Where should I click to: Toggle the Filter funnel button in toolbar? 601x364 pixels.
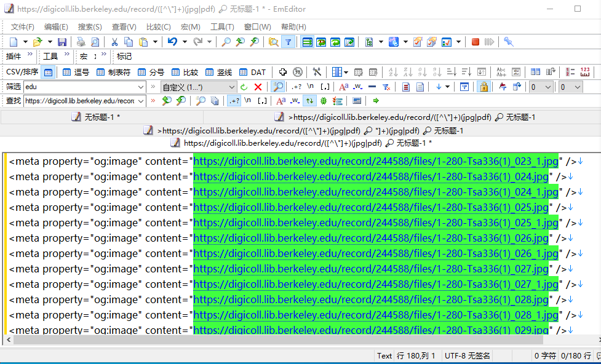point(288,42)
